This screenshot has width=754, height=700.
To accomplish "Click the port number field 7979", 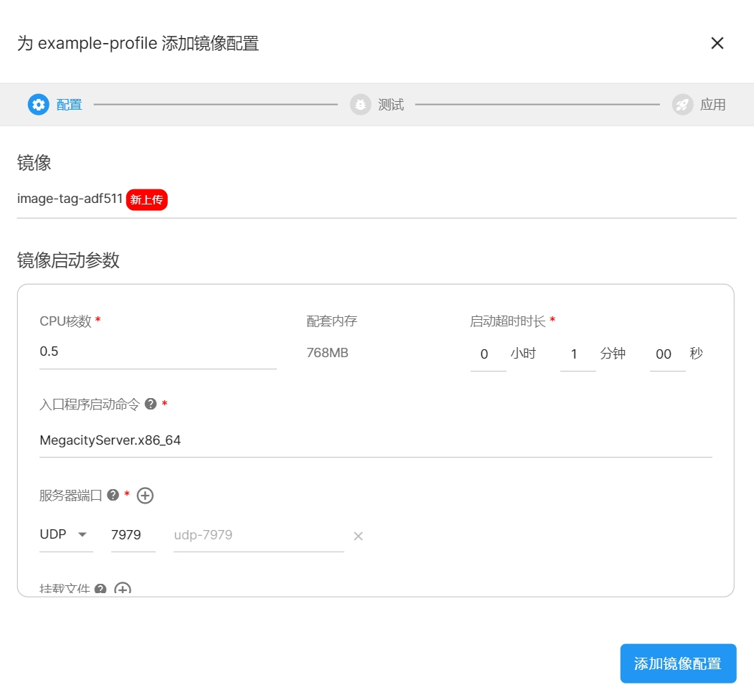I will coord(133,535).
